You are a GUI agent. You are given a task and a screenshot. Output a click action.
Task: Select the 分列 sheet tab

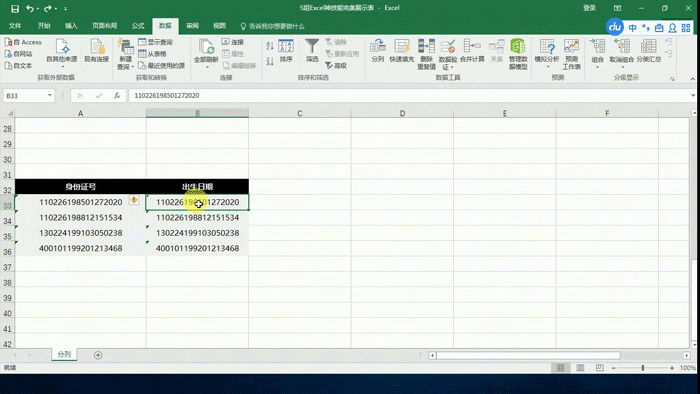pos(64,354)
